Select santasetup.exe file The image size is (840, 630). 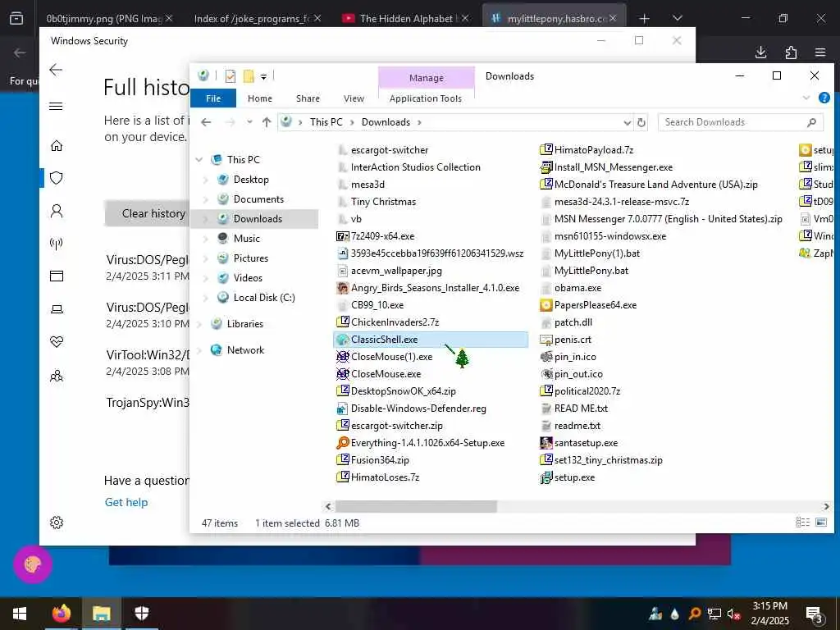click(x=579, y=443)
